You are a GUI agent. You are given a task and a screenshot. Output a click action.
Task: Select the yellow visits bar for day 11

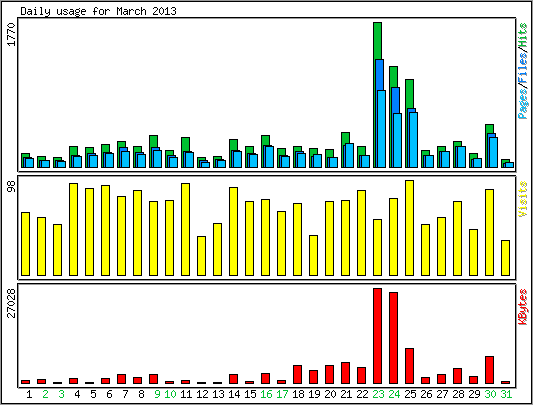(185, 230)
